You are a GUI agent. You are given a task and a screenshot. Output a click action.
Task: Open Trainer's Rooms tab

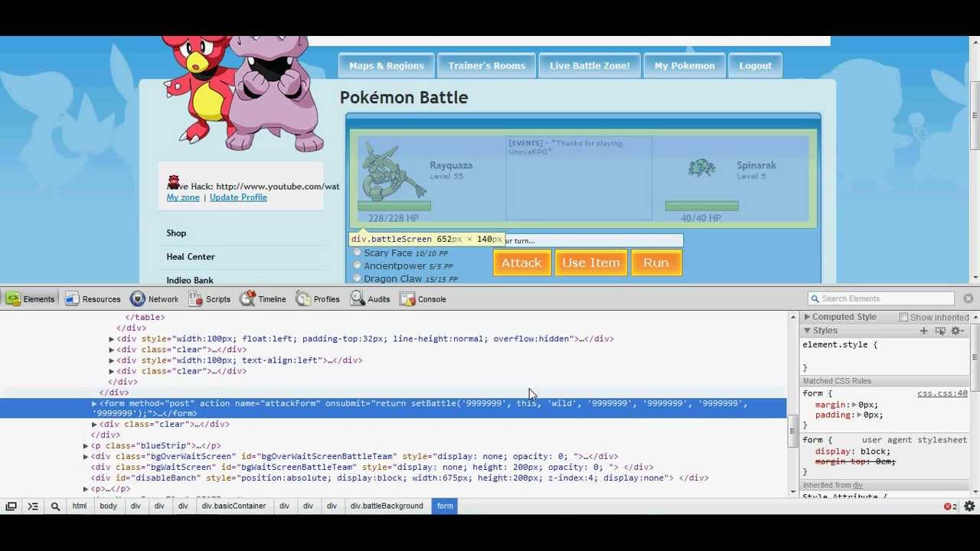(487, 66)
